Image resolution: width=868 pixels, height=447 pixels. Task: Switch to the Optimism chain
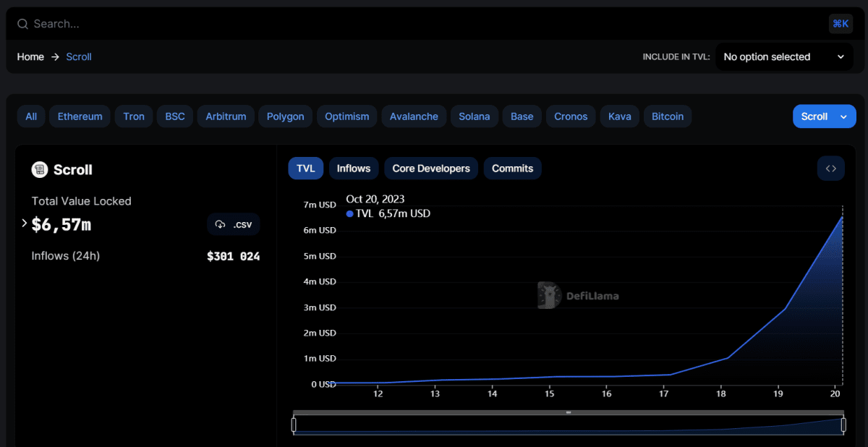[x=347, y=116]
